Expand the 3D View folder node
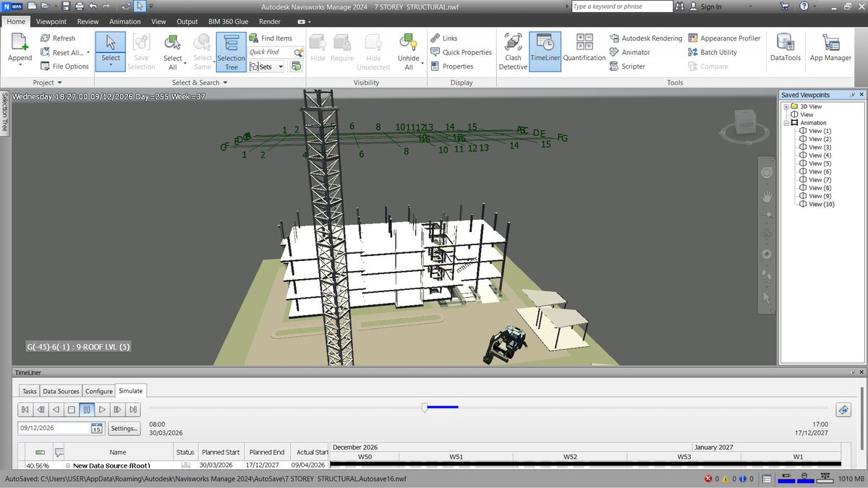The height and width of the screenshot is (488, 868). 786,106
